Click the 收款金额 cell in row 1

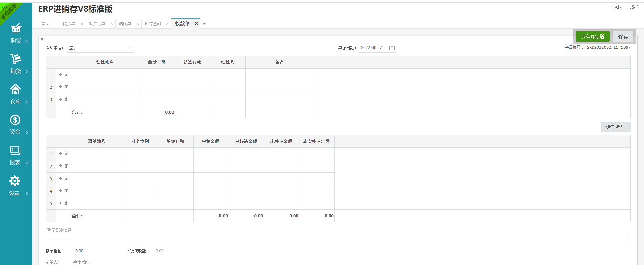pyautogui.click(x=157, y=75)
